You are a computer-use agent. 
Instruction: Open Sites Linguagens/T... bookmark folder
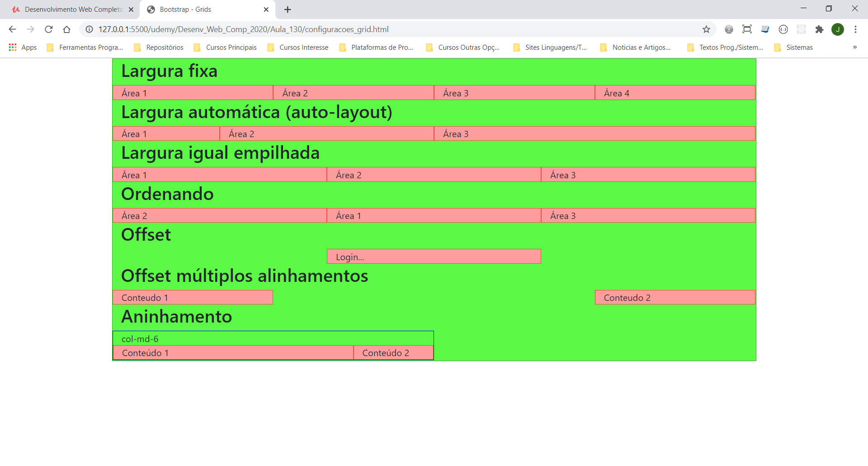click(x=550, y=48)
